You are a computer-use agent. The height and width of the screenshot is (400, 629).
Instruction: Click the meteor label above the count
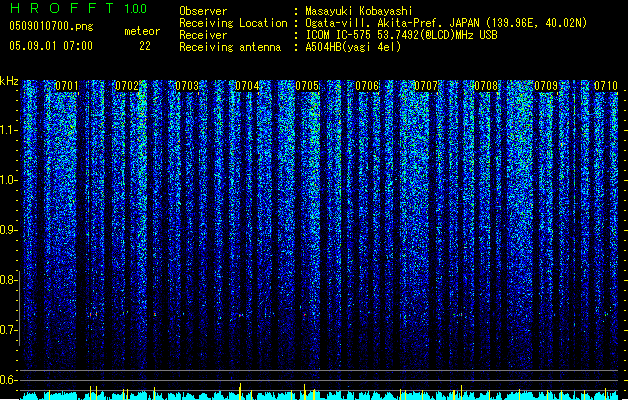click(142, 31)
